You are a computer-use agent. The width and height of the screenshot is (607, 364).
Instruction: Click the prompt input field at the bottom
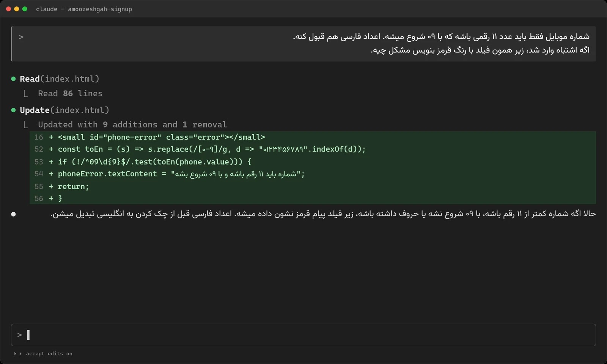(303, 335)
